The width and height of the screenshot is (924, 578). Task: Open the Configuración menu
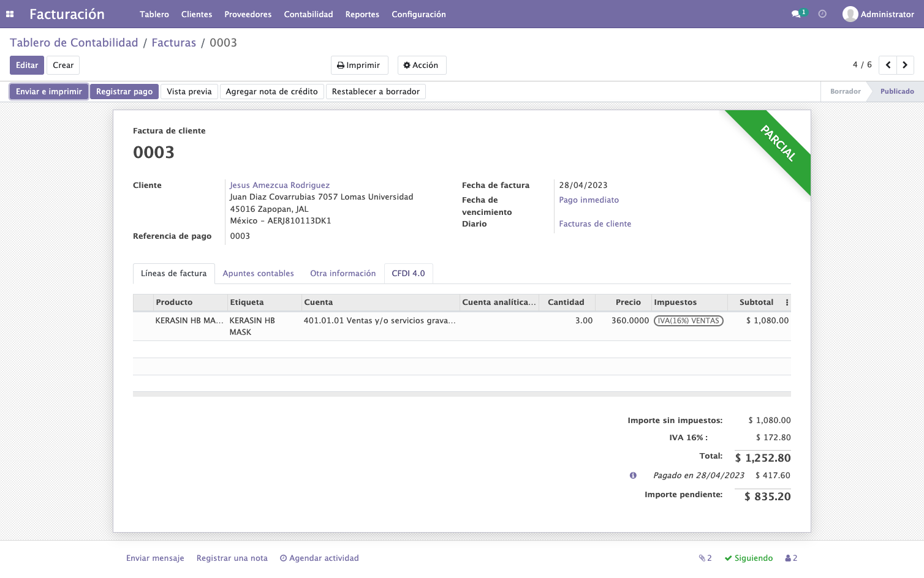[418, 14]
